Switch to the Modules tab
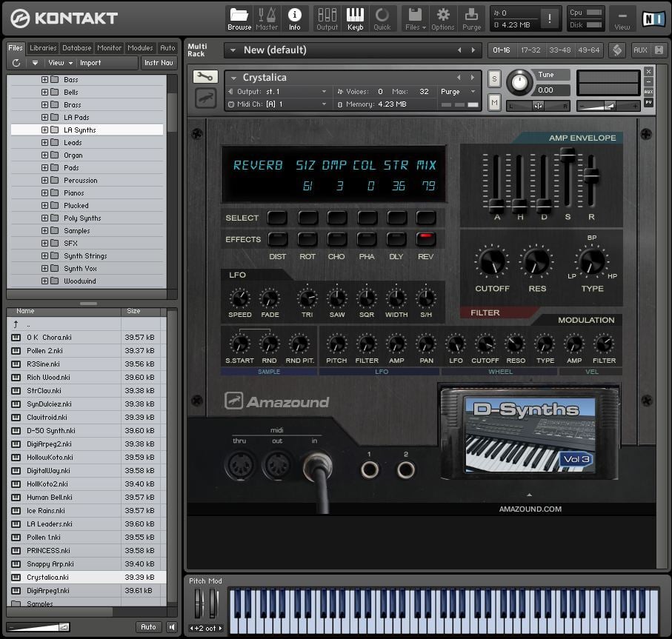 tap(140, 48)
